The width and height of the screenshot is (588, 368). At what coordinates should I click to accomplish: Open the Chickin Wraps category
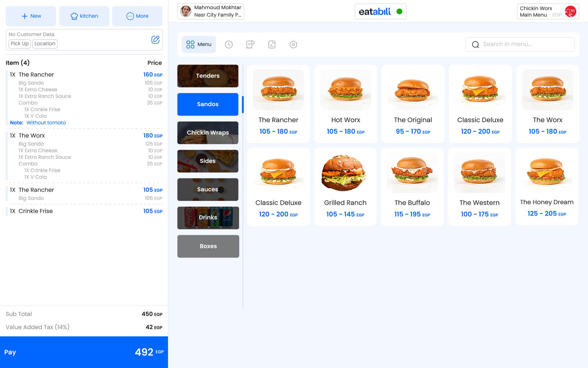coord(208,132)
